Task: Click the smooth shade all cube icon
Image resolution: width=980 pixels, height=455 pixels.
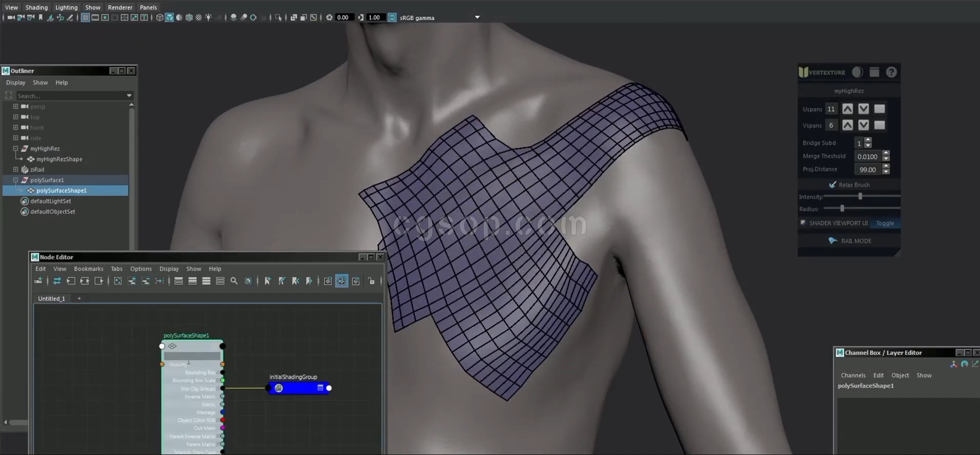Action: coord(169,17)
